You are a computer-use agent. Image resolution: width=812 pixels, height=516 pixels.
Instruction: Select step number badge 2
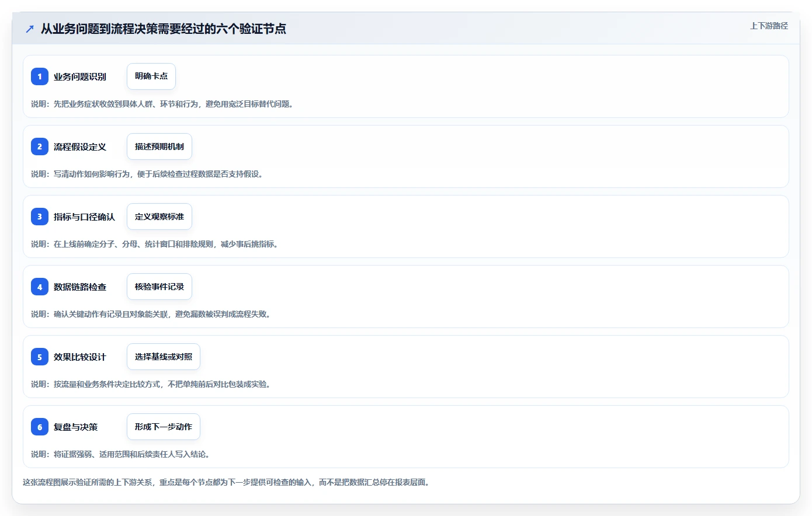tap(40, 147)
